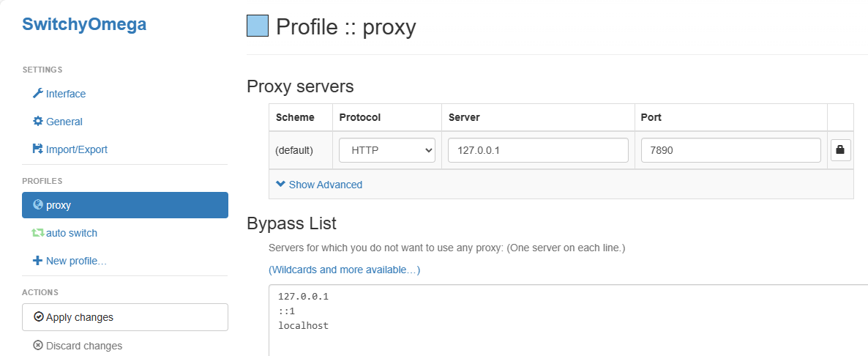Click the globe icon of proxy profile
The image size is (868, 356).
38,205
